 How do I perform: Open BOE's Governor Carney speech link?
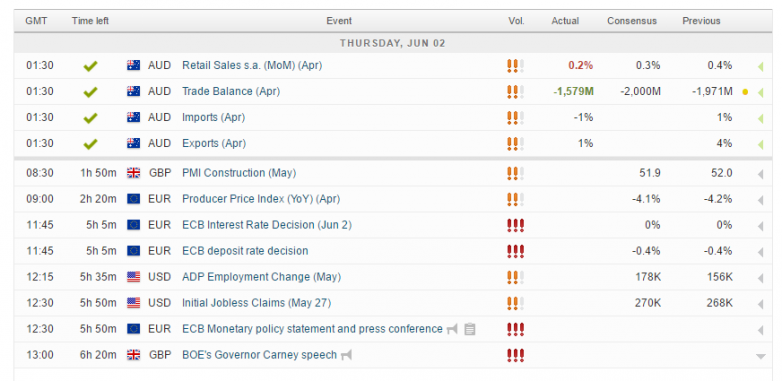click(x=259, y=355)
